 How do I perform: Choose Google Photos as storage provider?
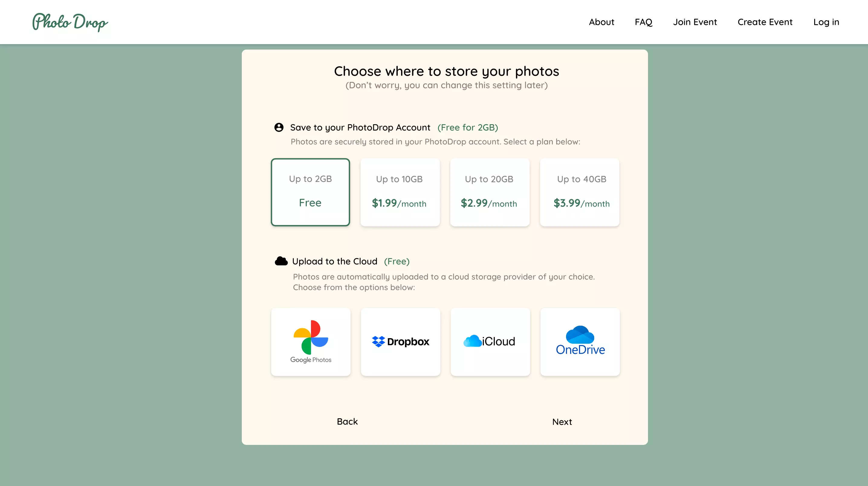311,342
